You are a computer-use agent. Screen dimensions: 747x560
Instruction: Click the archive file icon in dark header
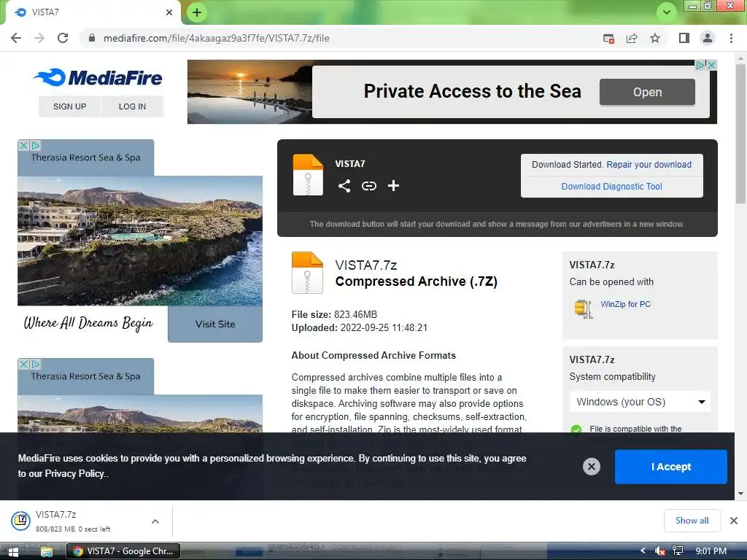point(308,175)
